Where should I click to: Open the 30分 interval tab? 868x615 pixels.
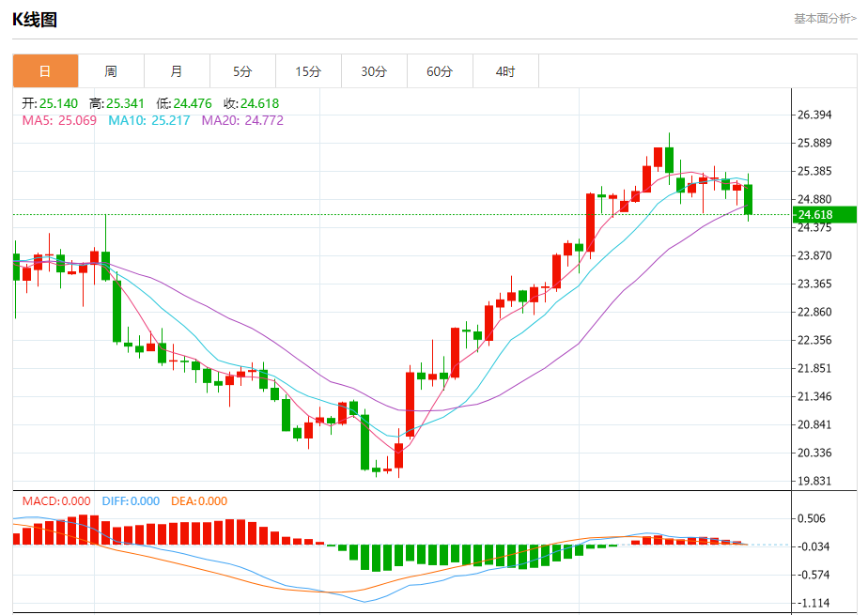[x=374, y=71]
